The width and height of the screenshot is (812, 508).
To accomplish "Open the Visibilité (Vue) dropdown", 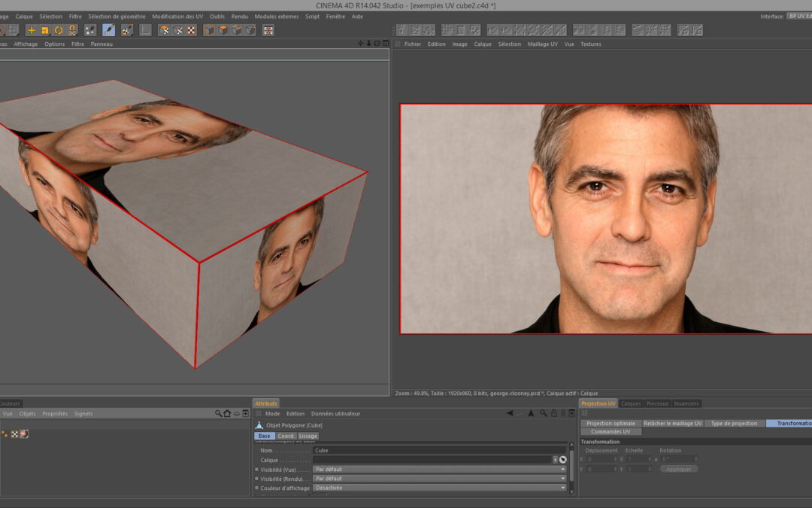I will [x=439, y=470].
